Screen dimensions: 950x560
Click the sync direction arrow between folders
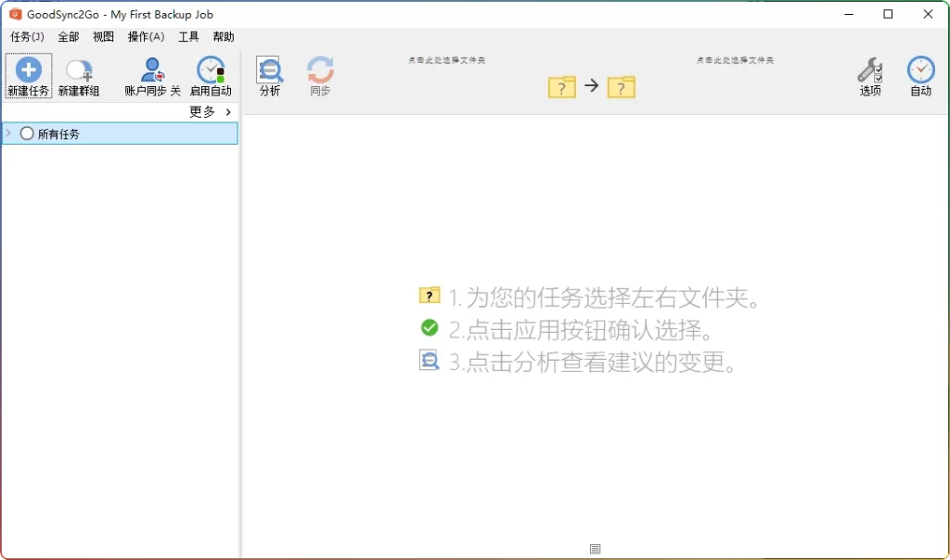click(x=591, y=86)
